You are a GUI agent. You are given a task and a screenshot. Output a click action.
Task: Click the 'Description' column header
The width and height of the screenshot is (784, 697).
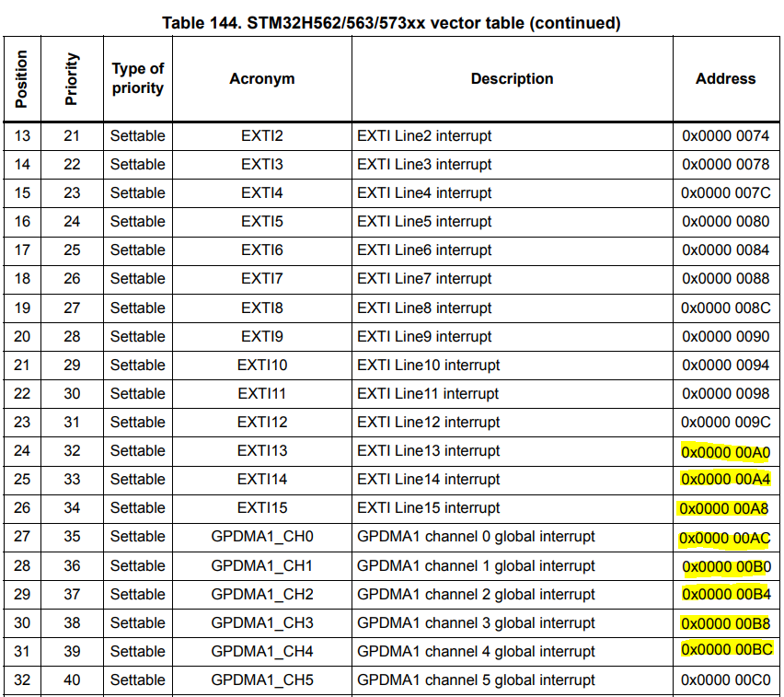coord(512,78)
